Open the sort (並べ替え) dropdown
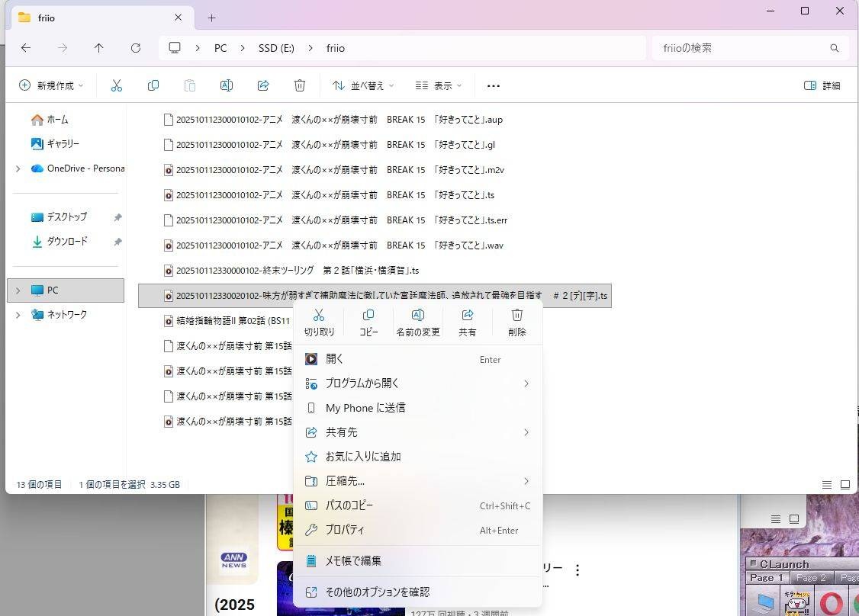This screenshot has height=616, width=859. pyautogui.click(x=364, y=85)
